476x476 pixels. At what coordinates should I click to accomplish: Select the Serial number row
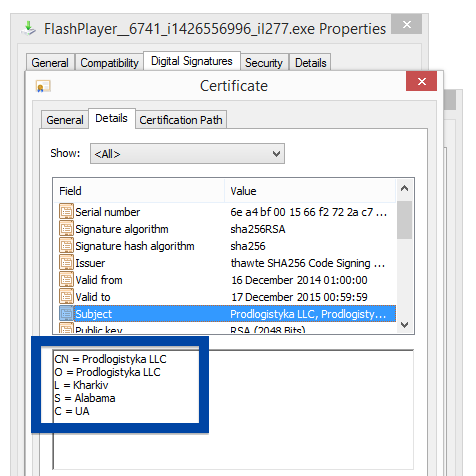(227, 212)
